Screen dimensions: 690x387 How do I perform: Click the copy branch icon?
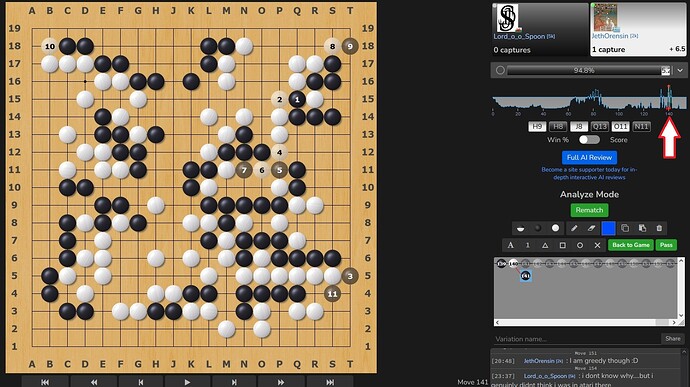point(625,228)
